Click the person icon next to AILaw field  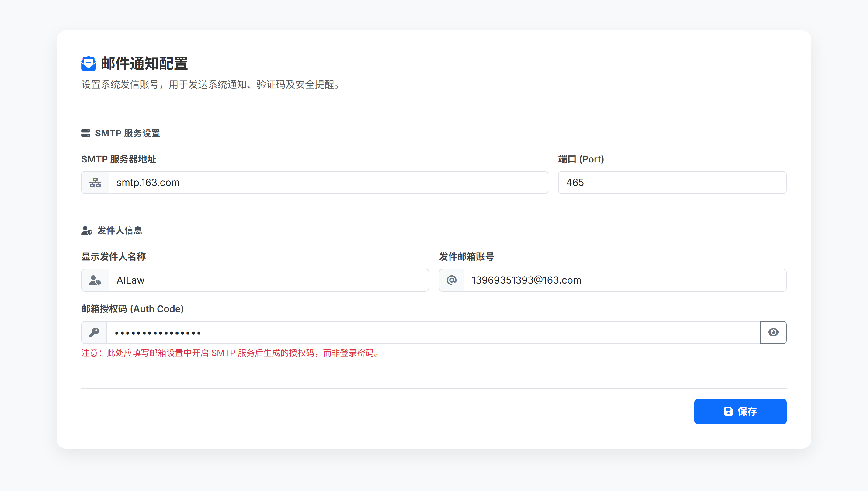coord(95,280)
